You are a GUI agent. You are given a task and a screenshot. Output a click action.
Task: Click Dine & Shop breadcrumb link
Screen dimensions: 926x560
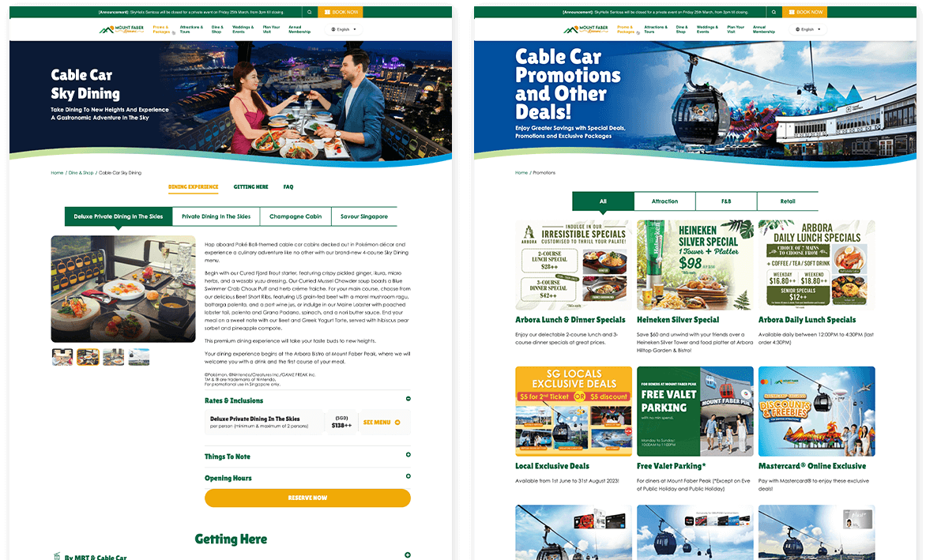point(81,173)
